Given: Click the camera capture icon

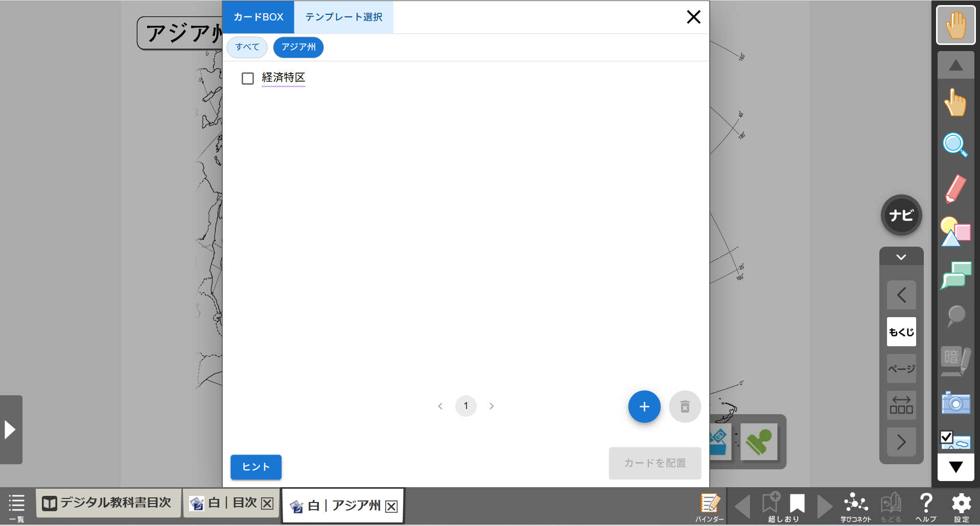Looking at the screenshot, I should coord(954,403).
